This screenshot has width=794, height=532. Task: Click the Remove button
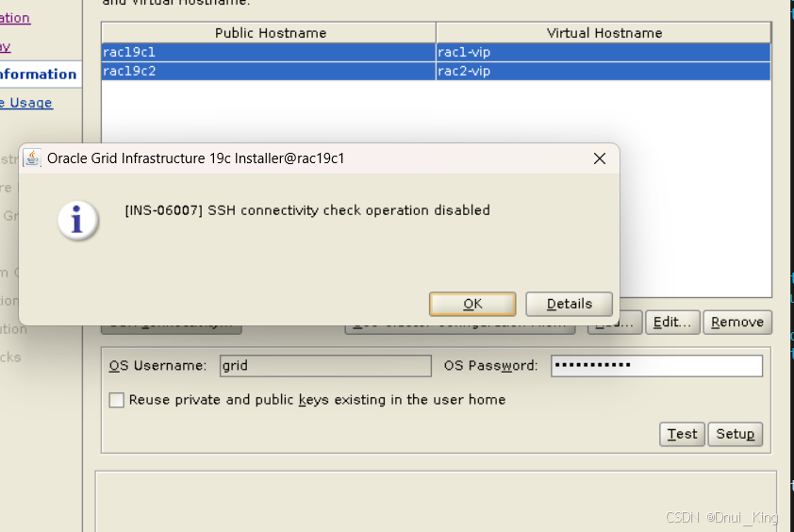coord(737,323)
